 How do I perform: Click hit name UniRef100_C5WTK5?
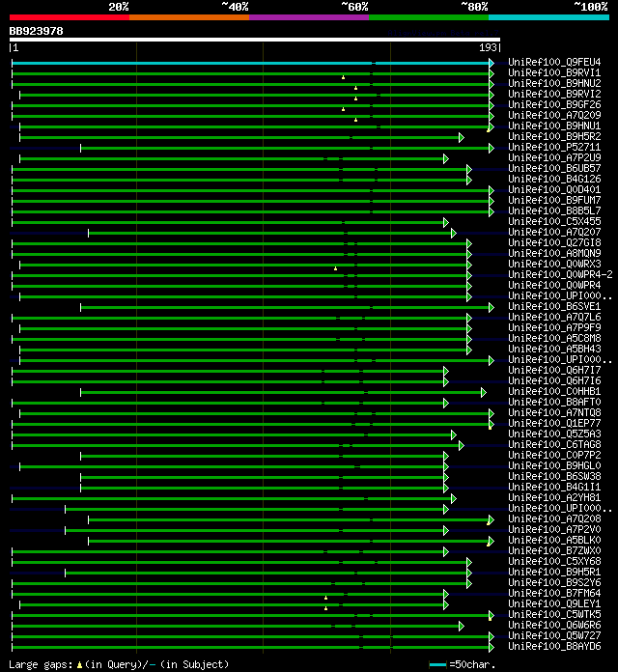click(554, 615)
